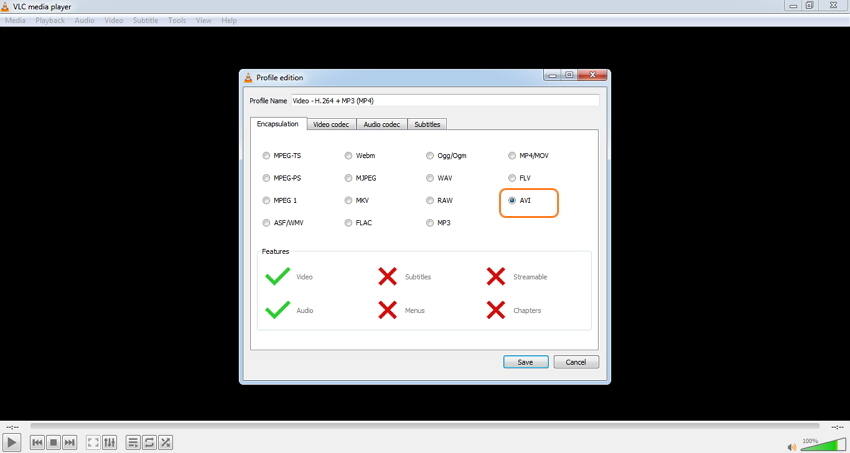This screenshot has width=850, height=453.
Task: Minimize the Profile edition dialog
Action: (552, 75)
